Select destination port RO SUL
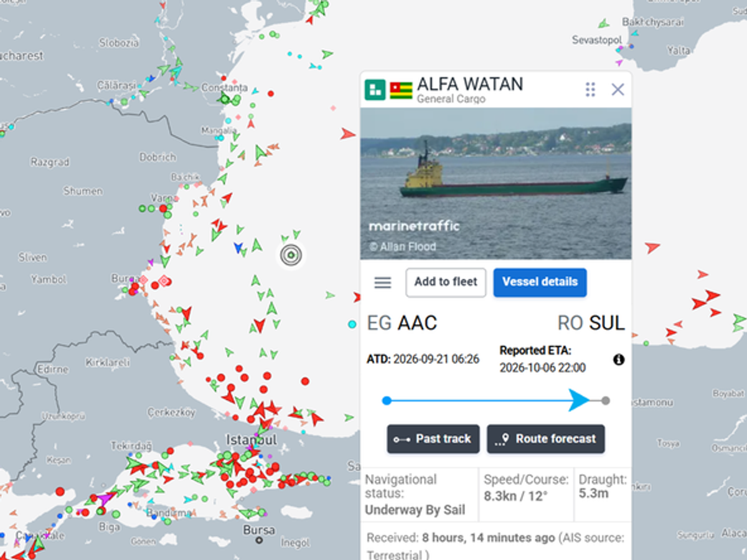This screenshot has height=560, width=747. pos(591,323)
